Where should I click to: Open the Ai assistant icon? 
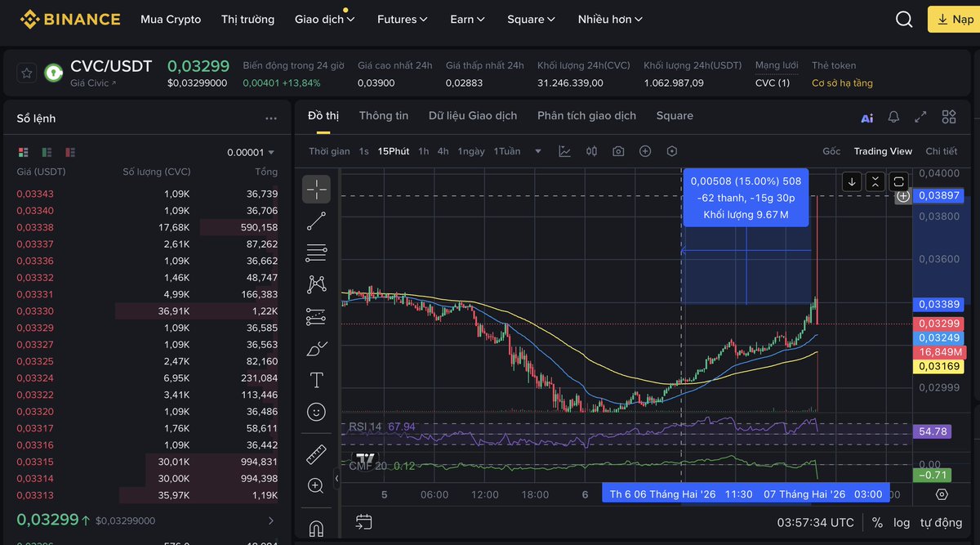click(867, 118)
